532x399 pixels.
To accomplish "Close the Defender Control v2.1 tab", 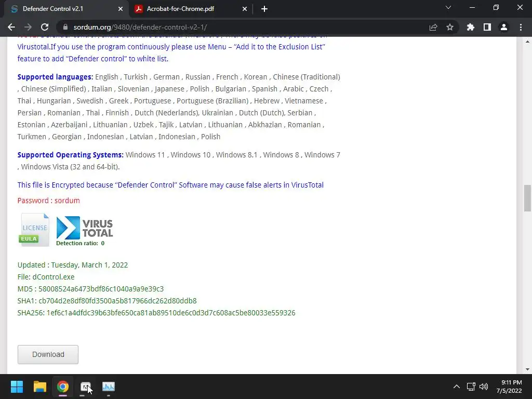I will click(121, 9).
